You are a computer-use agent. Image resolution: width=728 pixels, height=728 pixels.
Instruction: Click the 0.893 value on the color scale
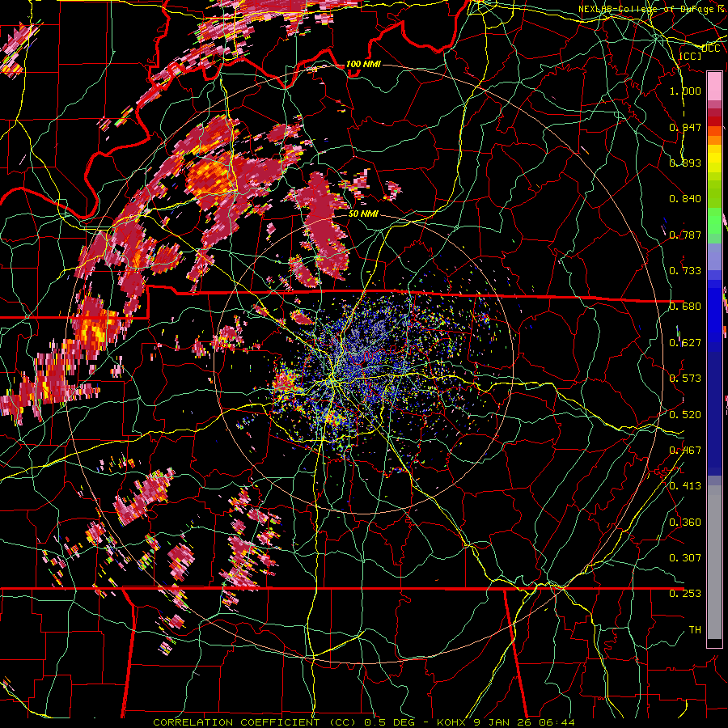pos(685,163)
